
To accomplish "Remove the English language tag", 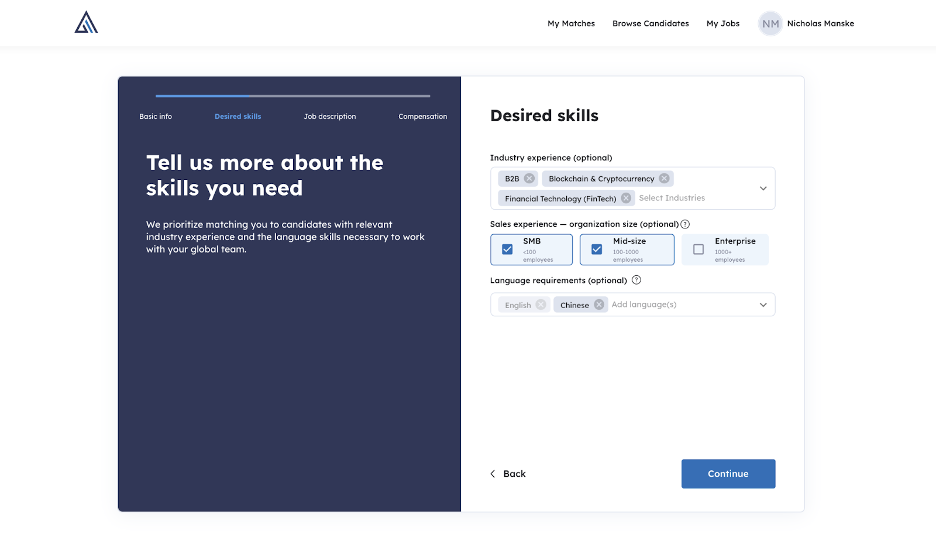I will click(x=540, y=305).
